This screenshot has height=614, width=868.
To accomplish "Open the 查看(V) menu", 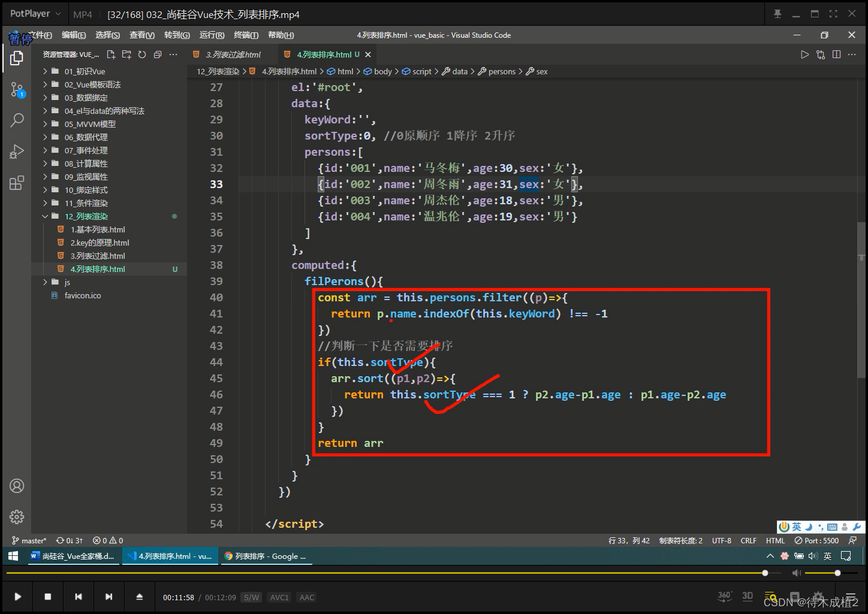I will click(142, 35).
